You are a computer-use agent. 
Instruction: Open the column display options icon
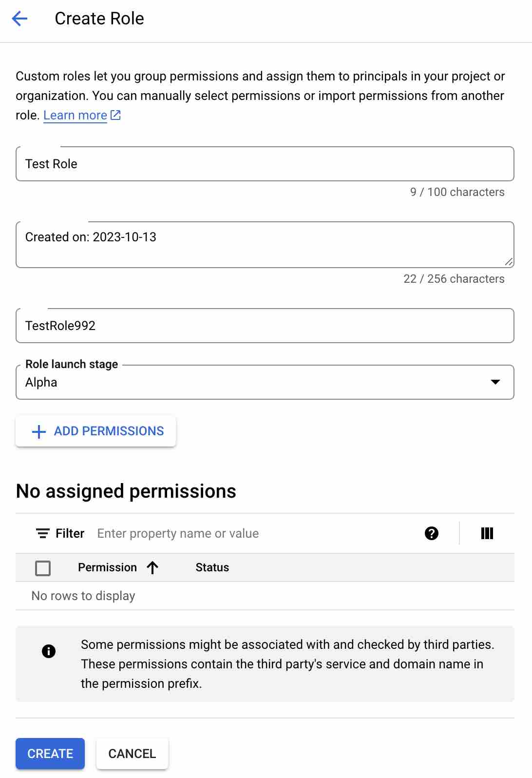point(487,533)
